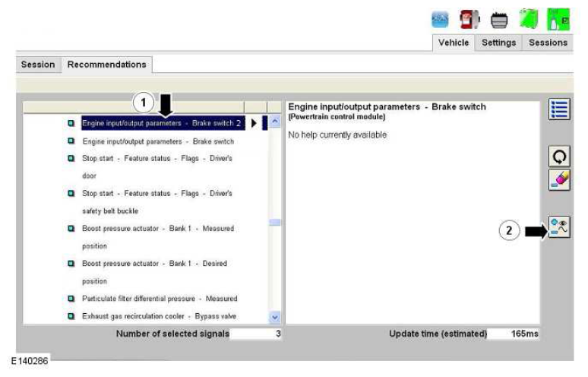
Task: Click the red vehicle module icon
Action: tap(470, 18)
